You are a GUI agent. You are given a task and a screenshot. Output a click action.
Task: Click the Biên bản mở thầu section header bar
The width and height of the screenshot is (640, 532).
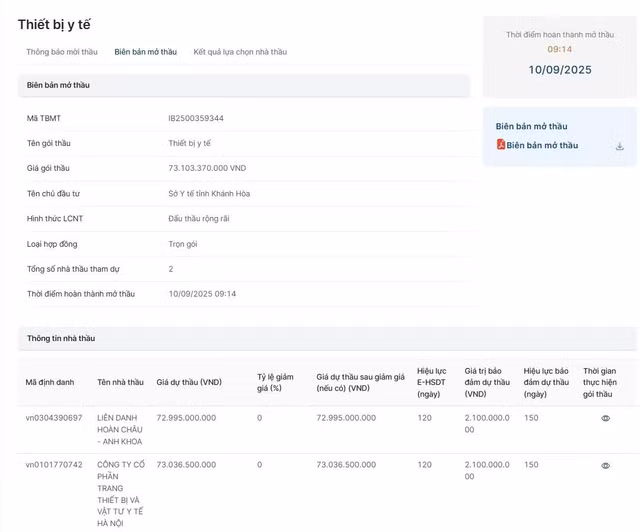pos(243,86)
